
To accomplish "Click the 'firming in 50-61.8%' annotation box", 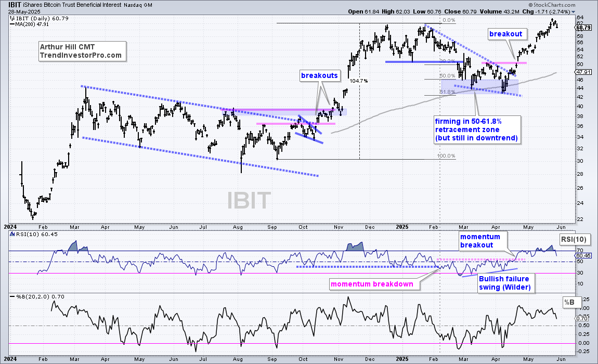I will (x=477, y=129).
